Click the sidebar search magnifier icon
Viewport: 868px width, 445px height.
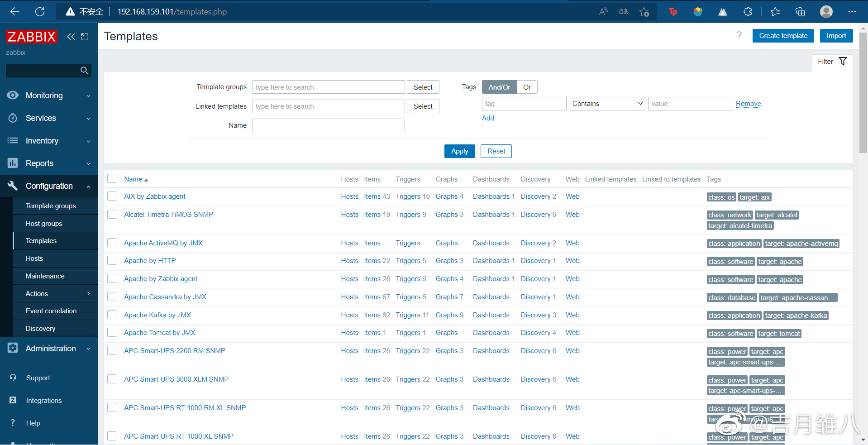(84, 71)
